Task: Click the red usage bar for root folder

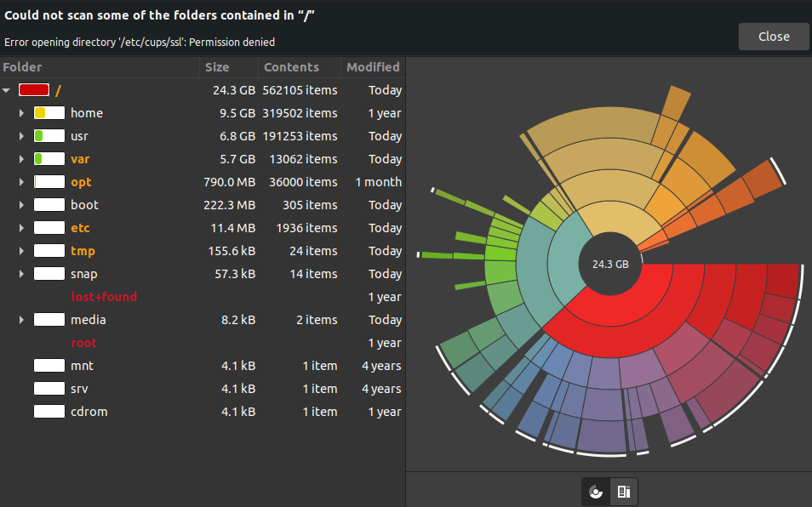Action: click(x=34, y=90)
